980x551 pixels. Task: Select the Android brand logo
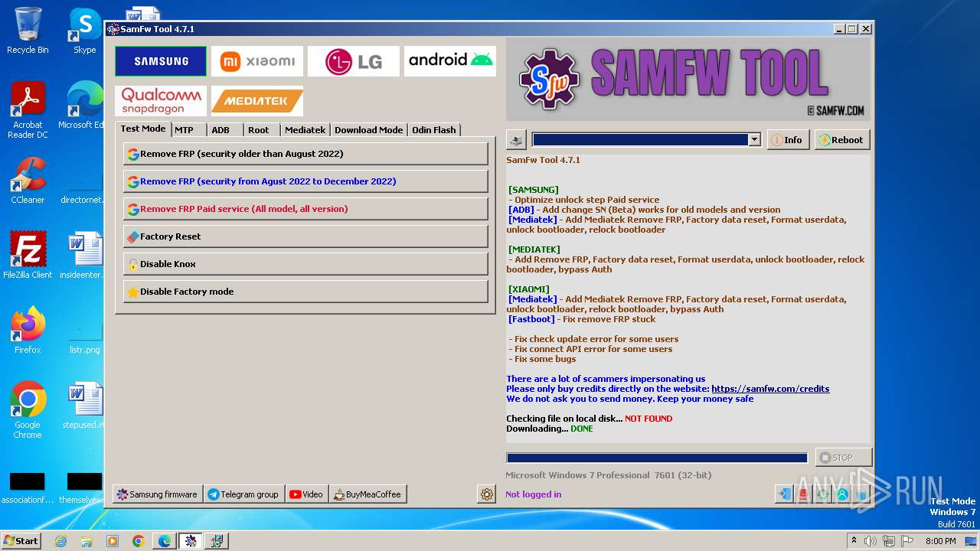pos(450,61)
